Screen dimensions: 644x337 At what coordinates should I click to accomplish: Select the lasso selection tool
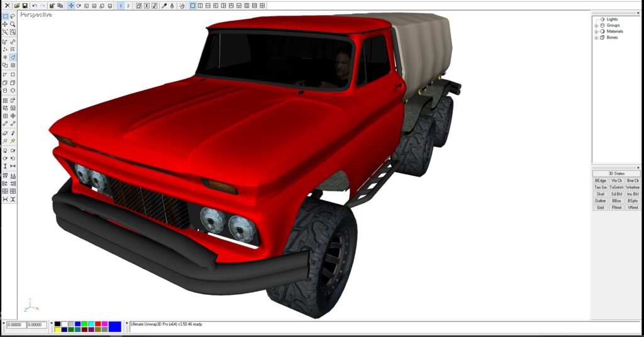pos(13,16)
